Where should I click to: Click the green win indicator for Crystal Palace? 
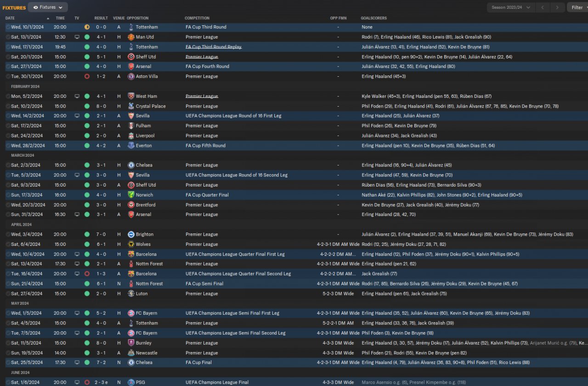87,106
